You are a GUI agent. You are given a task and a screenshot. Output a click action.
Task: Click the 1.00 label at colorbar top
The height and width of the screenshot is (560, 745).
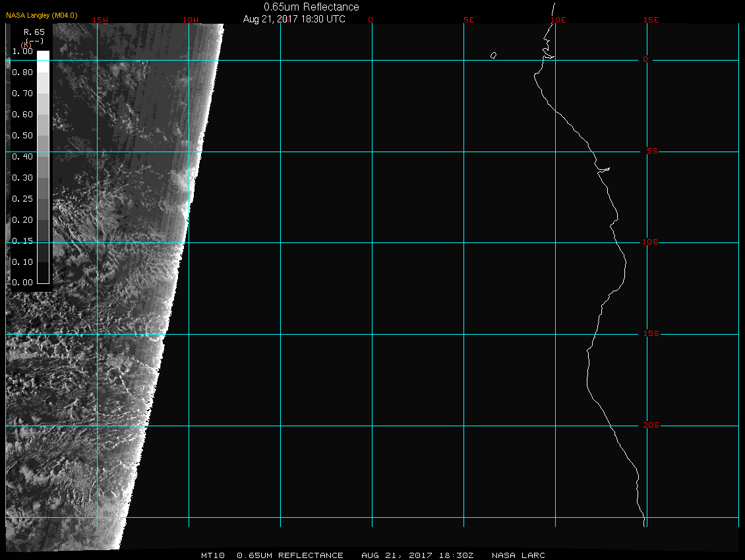(x=22, y=51)
